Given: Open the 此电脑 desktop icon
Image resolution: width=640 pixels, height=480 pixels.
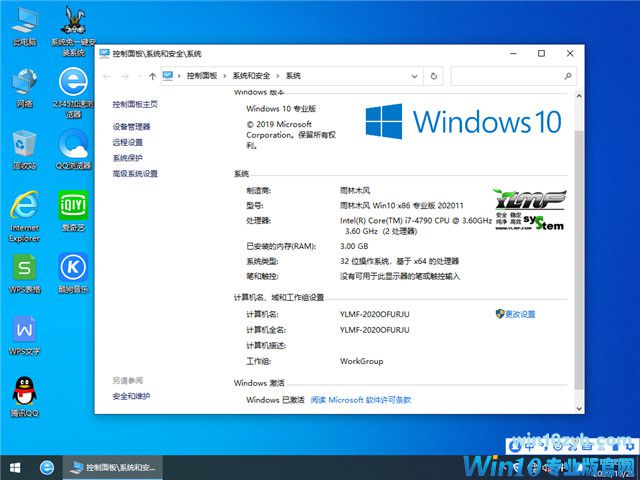Looking at the screenshot, I should (x=24, y=26).
